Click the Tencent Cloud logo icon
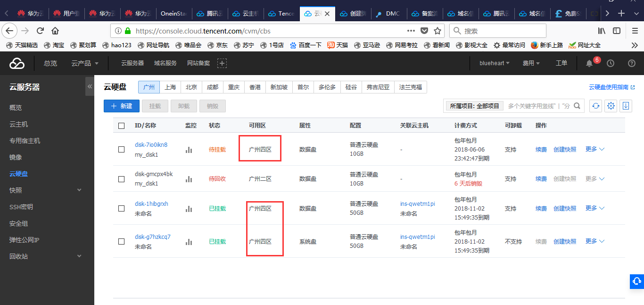The height and width of the screenshot is (305, 644). click(x=17, y=63)
